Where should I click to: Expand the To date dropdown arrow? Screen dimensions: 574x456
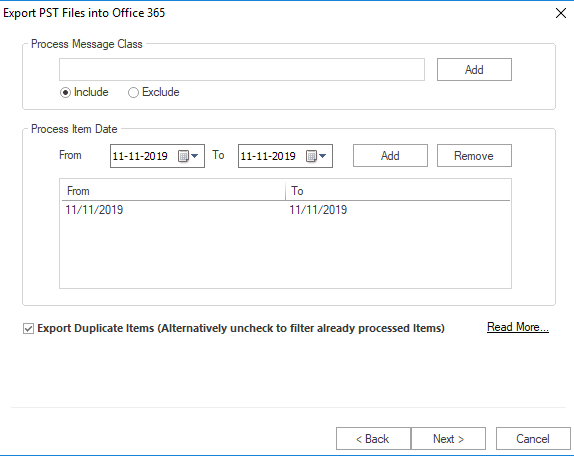[x=323, y=156]
